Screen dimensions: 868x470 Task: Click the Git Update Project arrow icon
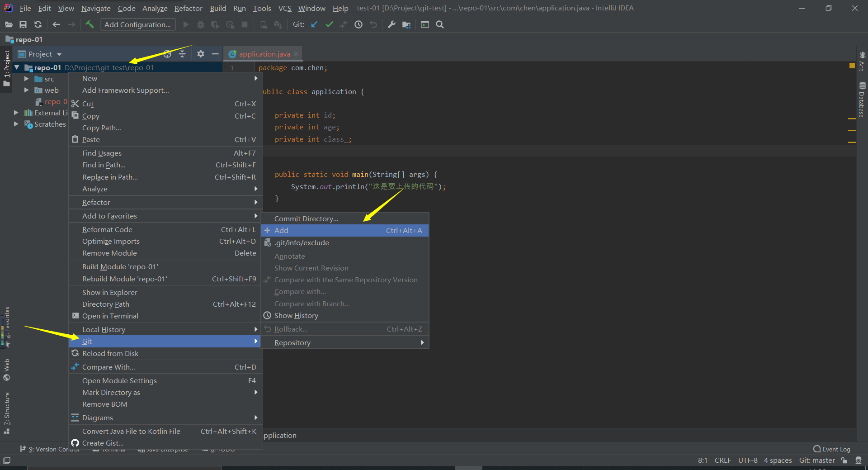pyautogui.click(x=314, y=24)
